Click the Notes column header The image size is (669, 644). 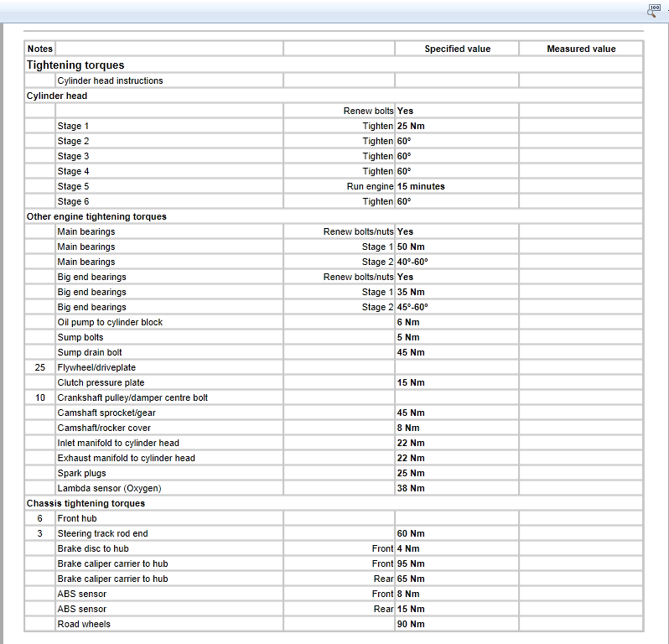pos(39,49)
